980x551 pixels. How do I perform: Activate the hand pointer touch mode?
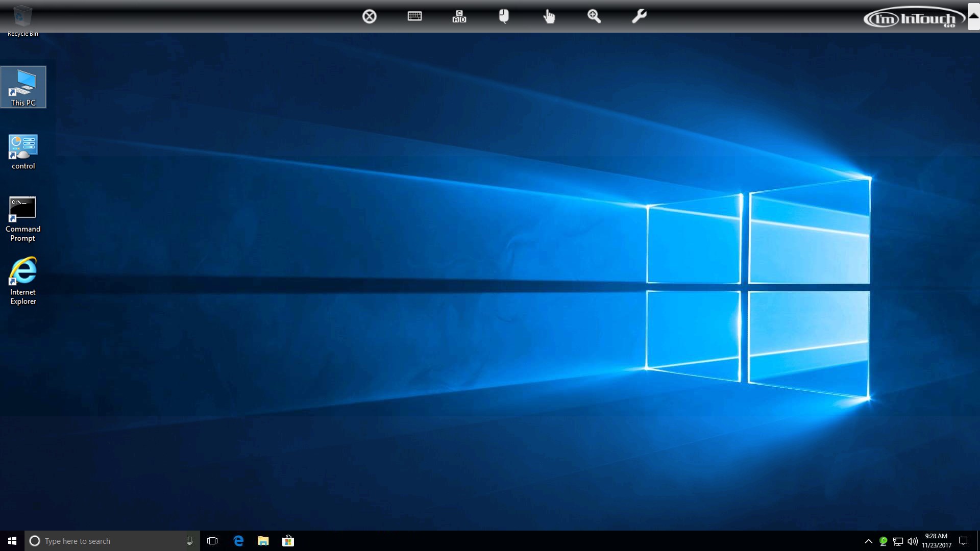[549, 16]
